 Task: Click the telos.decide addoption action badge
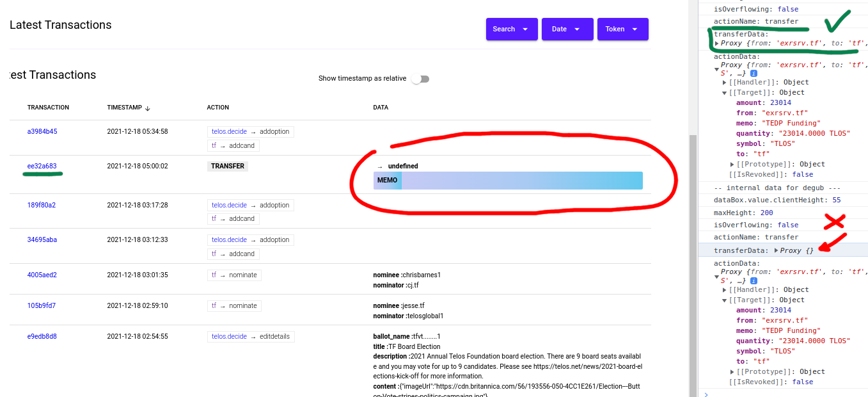[x=250, y=131]
